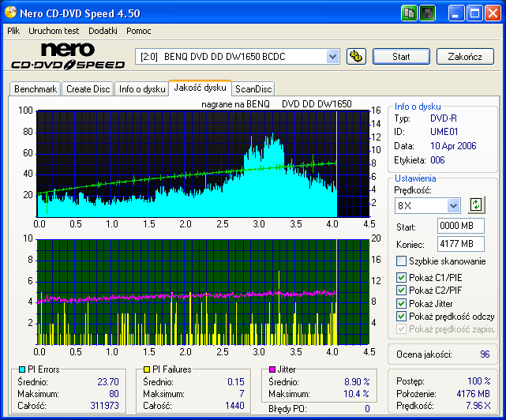The image size is (506, 420).
Task: Click the floppy disk save icon
Action: click(x=428, y=13)
